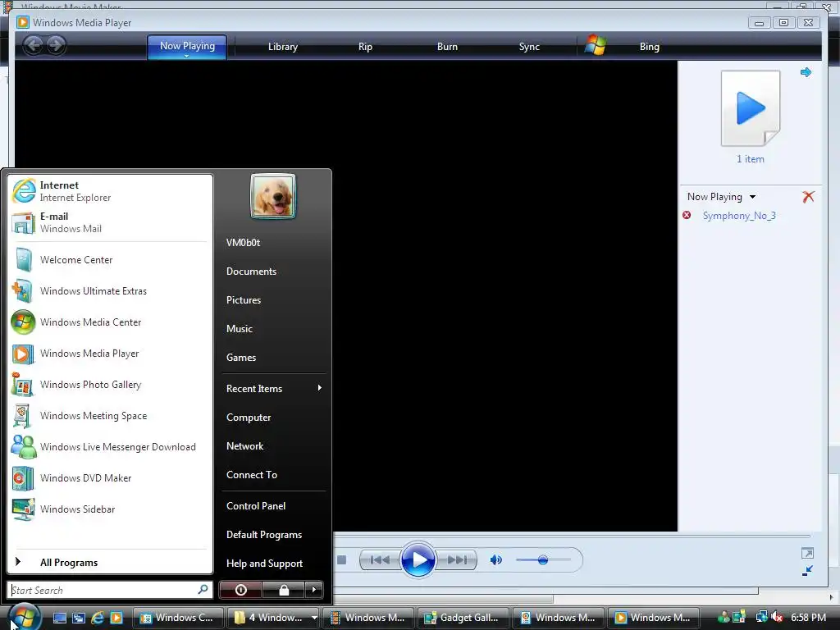Click the Start orb
The image size is (840, 630).
point(23,617)
